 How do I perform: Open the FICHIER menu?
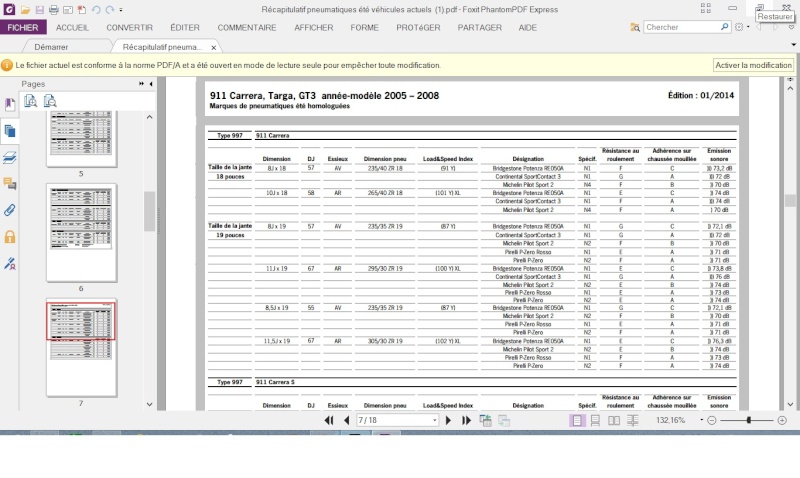23,28
